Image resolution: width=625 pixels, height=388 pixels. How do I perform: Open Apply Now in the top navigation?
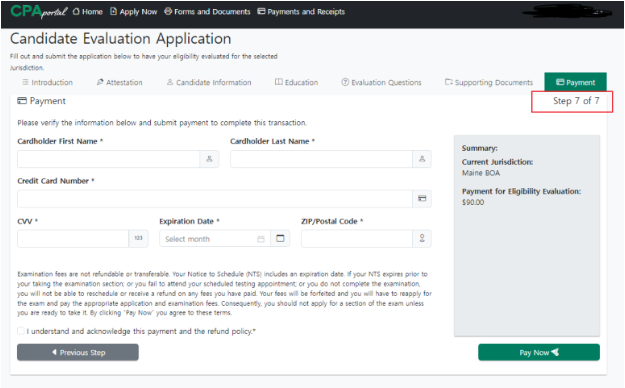134,12
